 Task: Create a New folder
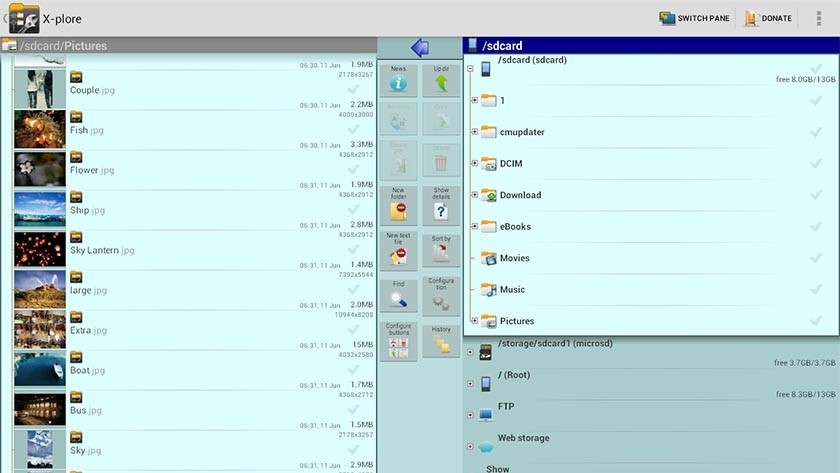tap(398, 205)
